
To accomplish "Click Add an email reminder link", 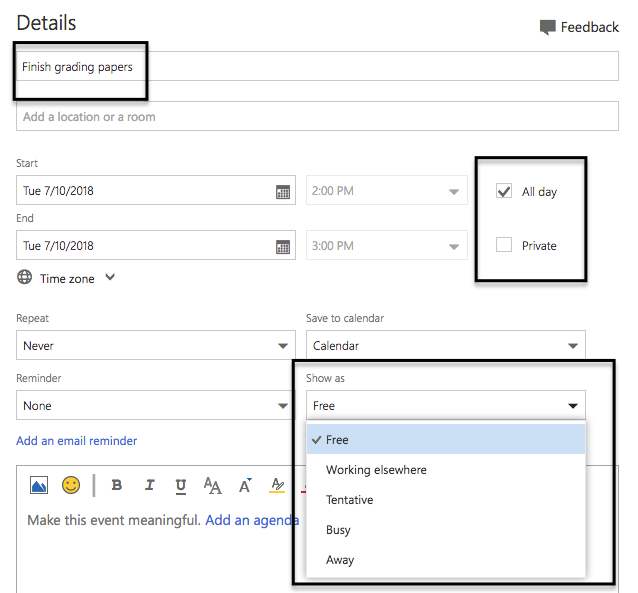I will click(77, 441).
